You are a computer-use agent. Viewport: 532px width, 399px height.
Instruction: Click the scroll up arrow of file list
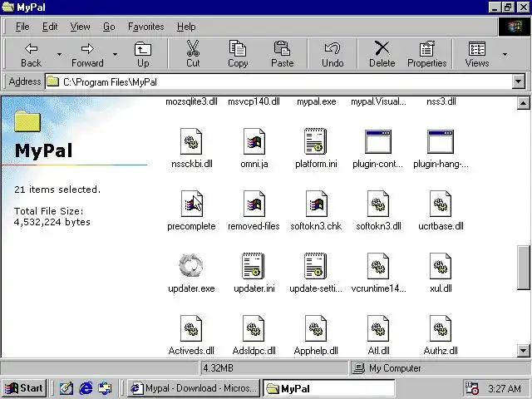click(523, 103)
